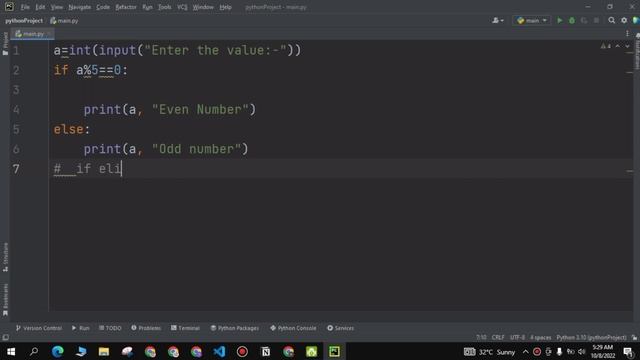
Task: Open the Notion app in the taskbar
Action: tap(265, 351)
